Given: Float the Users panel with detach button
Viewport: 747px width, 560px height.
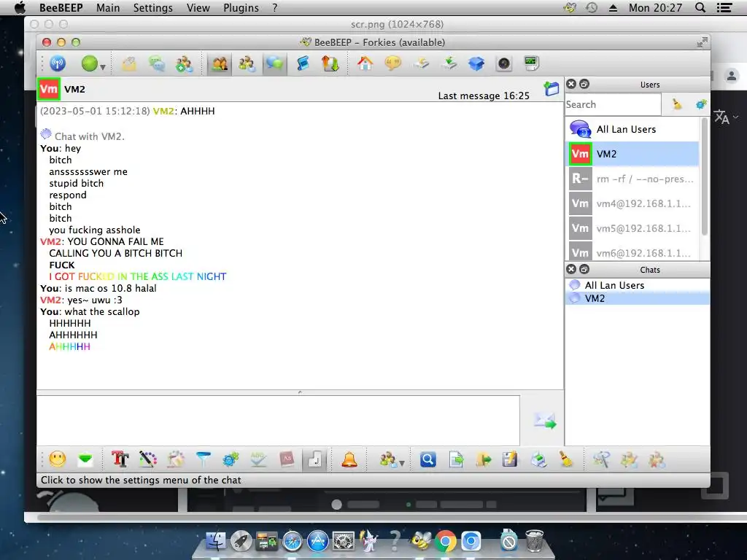Looking at the screenshot, I should [584, 84].
